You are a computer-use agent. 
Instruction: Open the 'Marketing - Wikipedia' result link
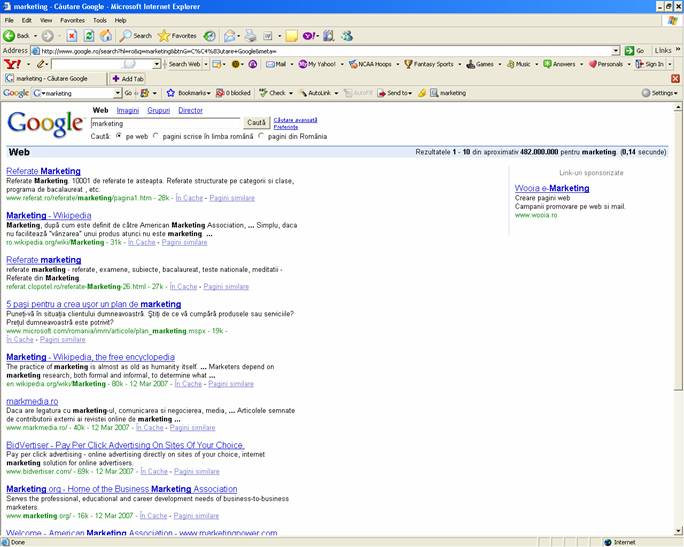coord(48,215)
